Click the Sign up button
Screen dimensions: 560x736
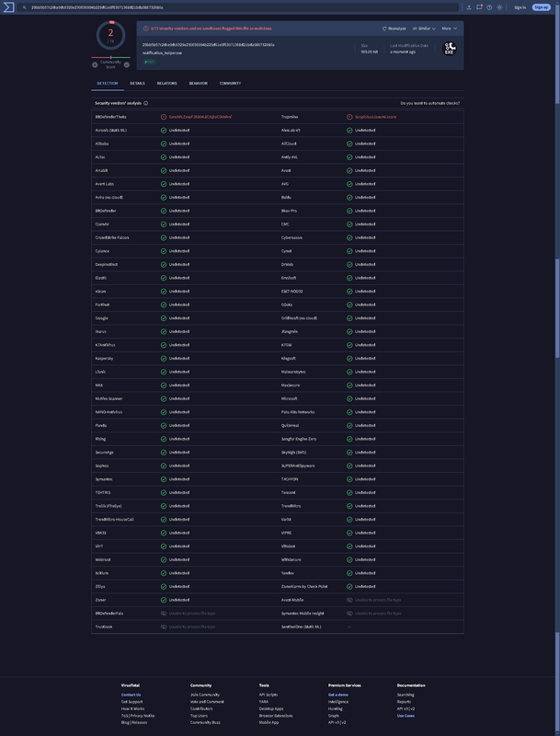tap(542, 7)
